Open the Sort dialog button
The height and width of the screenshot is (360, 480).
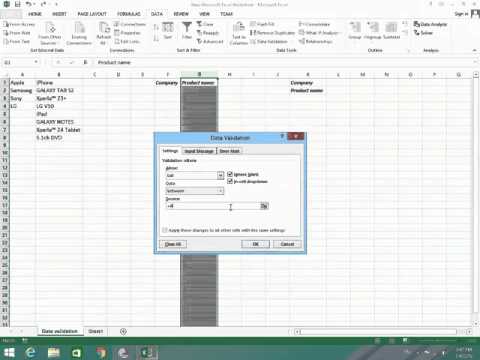click(x=168, y=31)
